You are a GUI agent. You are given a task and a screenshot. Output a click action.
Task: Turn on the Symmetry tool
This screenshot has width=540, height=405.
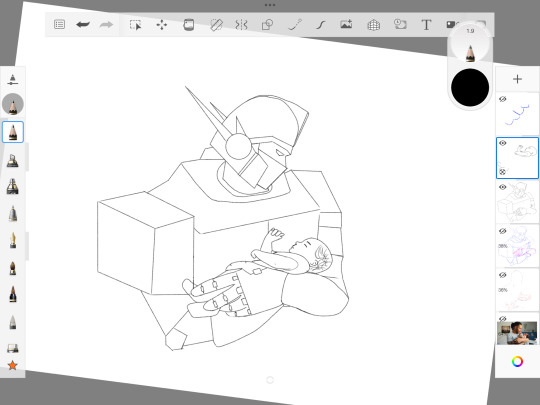point(241,25)
